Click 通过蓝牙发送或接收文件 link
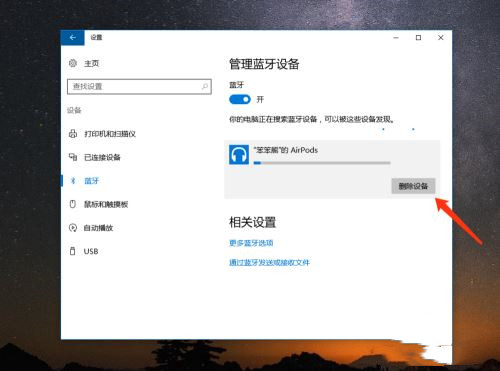Image resolution: width=500 pixels, height=371 pixels. coord(269,262)
